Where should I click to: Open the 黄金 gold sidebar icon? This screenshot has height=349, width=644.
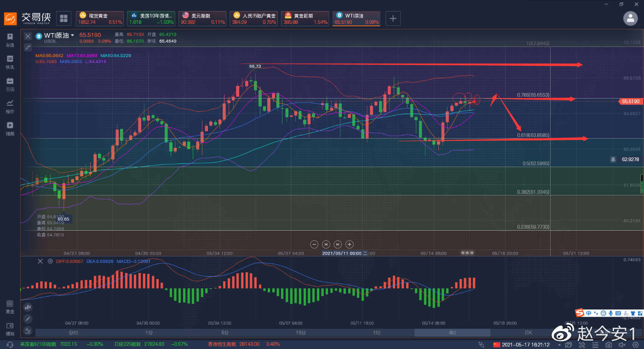coord(10,307)
